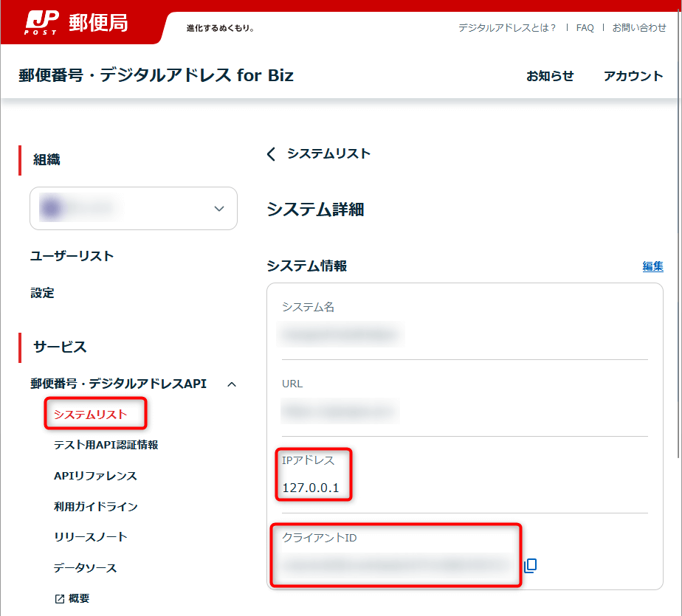The image size is (682, 616).
Task: Click the サービス section heading
Action: point(60,347)
